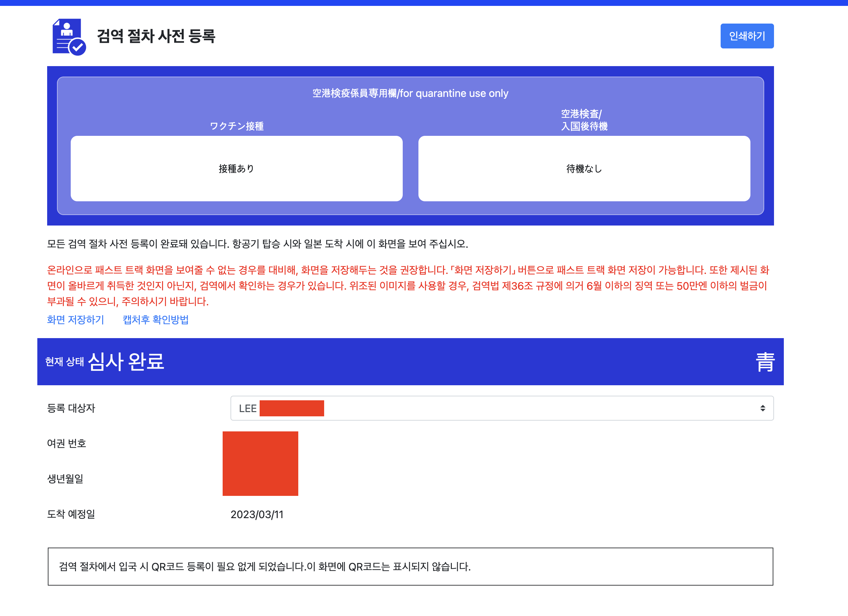Click the 심사 완료 status banner
The height and width of the screenshot is (616, 848).
tap(126, 361)
